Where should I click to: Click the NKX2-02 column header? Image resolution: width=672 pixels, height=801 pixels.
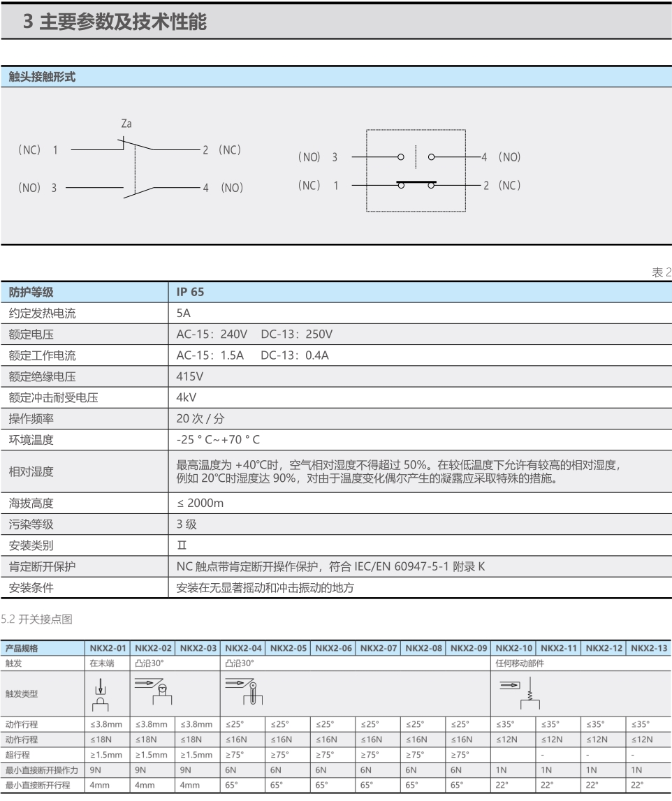point(153,648)
